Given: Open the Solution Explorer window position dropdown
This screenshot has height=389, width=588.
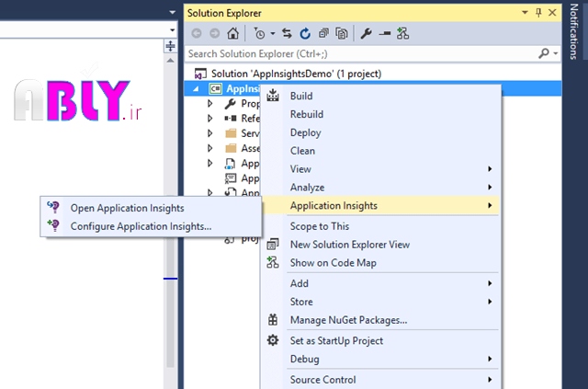Looking at the screenshot, I should [525, 13].
